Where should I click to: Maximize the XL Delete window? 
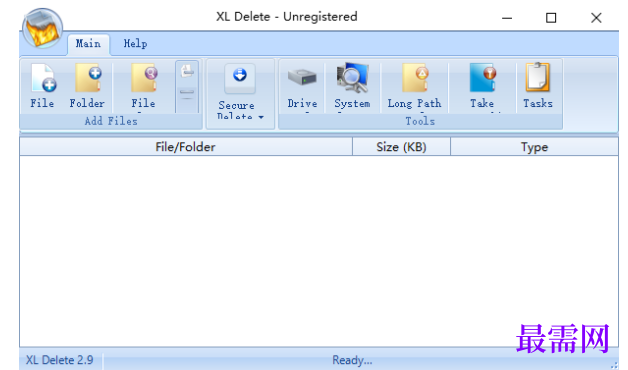click(551, 18)
